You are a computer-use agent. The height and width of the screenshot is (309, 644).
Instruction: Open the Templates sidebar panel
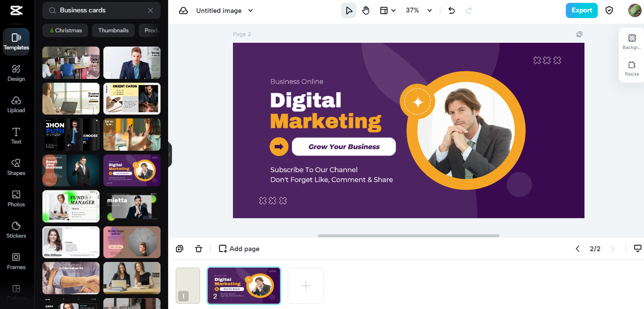[x=16, y=42]
